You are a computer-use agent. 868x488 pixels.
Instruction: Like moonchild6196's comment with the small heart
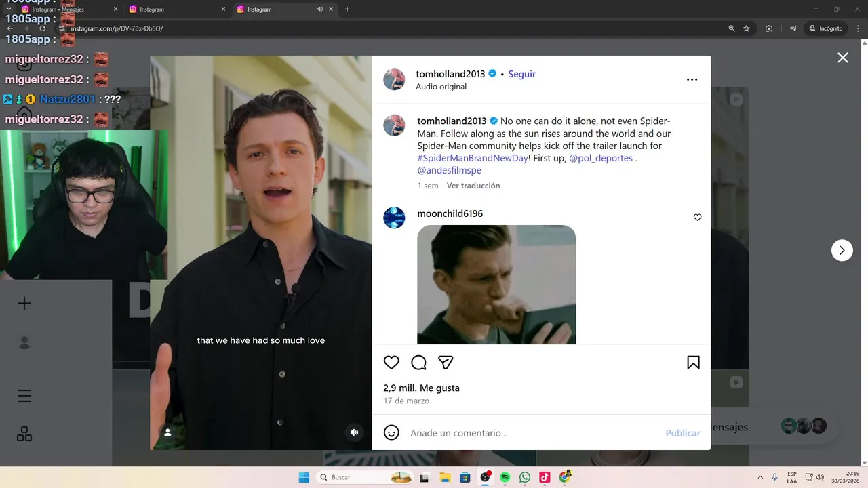pos(697,218)
